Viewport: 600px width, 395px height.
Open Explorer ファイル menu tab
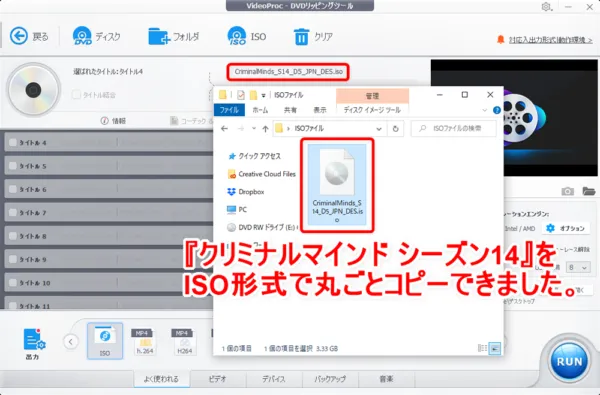click(x=229, y=110)
